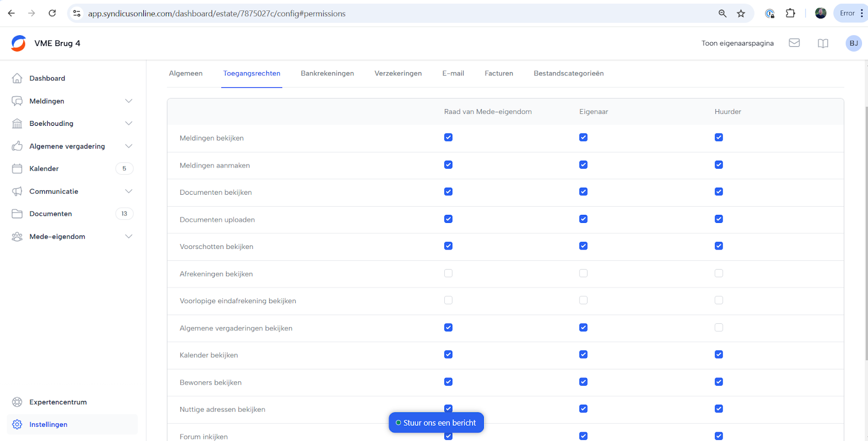Image resolution: width=868 pixels, height=441 pixels.
Task: Expand the Meldingen sidebar menu
Action: tap(129, 101)
